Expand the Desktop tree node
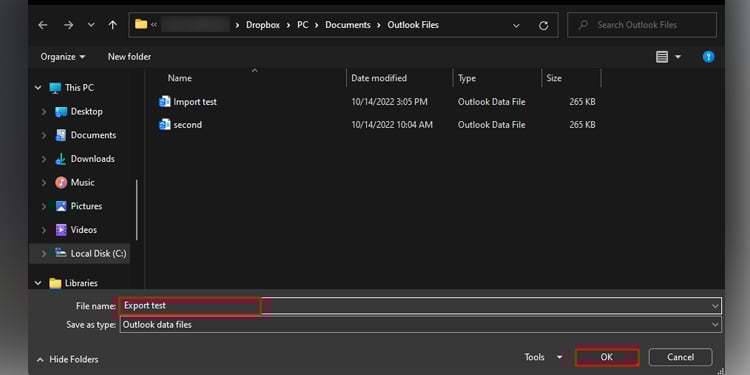 click(x=44, y=112)
